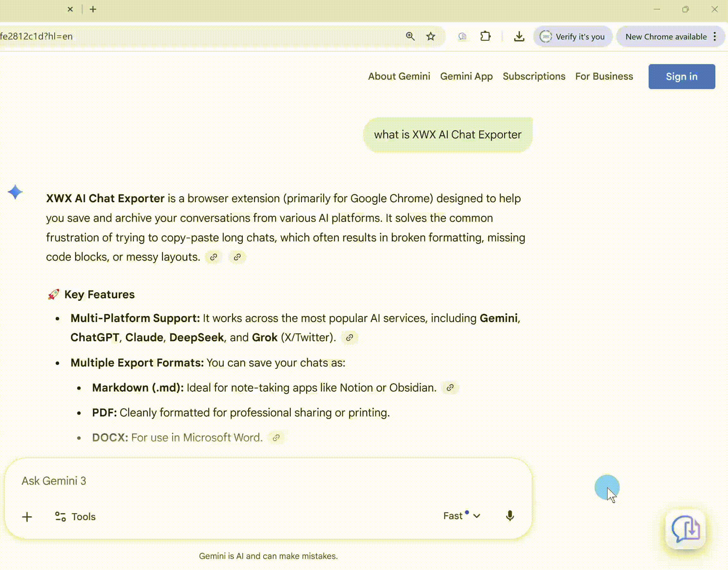The height and width of the screenshot is (570, 728).
Task: Open the Fast model selector dropdown
Action: [x=461, y=516]
